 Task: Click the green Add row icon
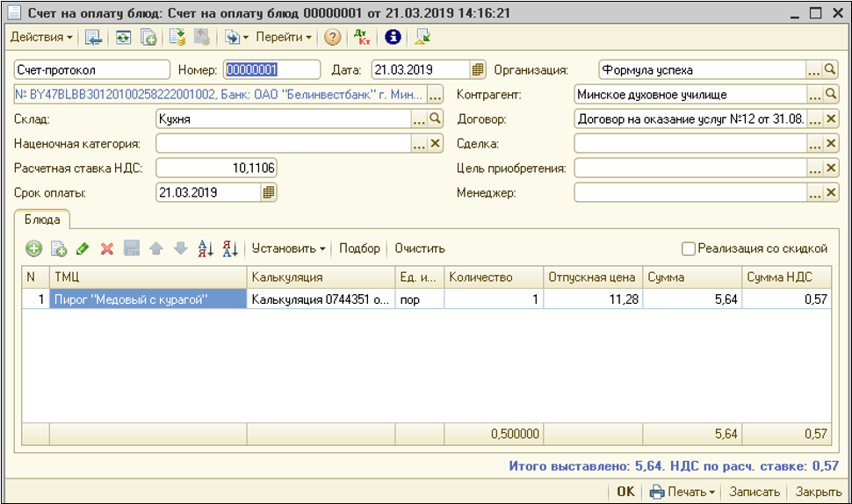pos(34,249)
